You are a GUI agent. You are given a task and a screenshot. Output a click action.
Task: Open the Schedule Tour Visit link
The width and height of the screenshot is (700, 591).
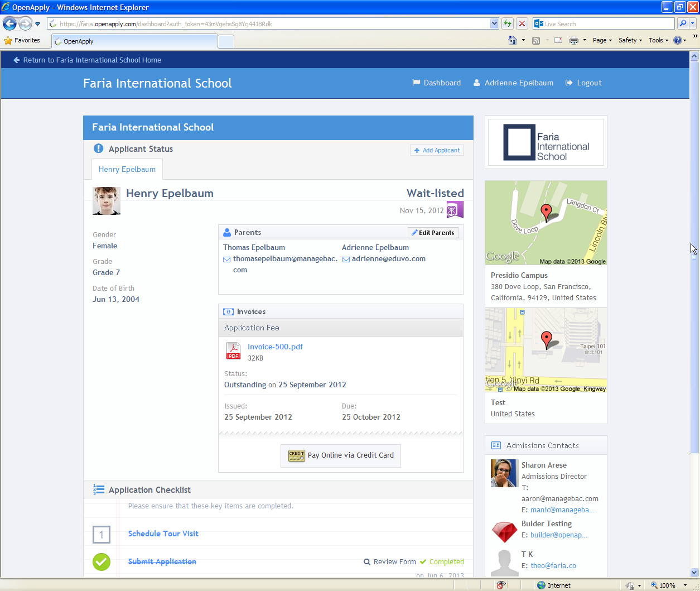coord(163,534)
